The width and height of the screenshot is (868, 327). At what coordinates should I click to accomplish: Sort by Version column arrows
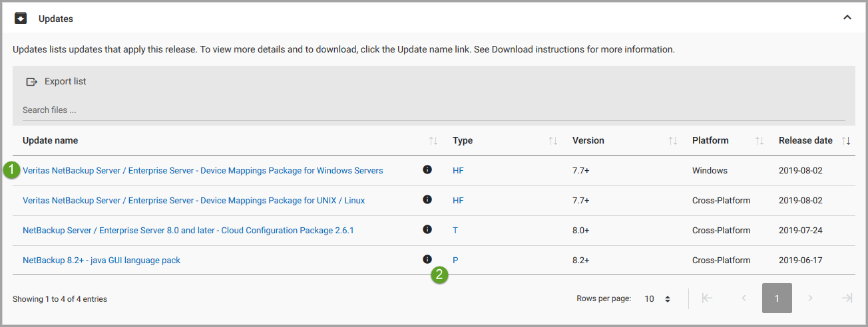(x=673, y=141)
